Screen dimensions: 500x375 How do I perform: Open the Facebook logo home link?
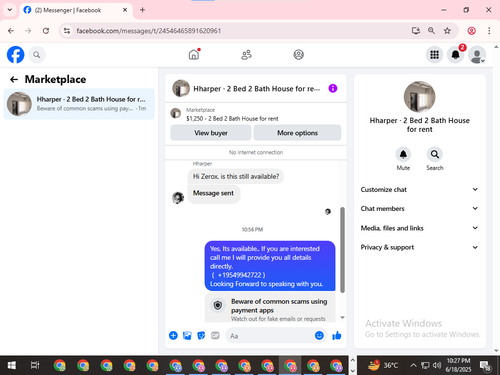click(16, 55)
